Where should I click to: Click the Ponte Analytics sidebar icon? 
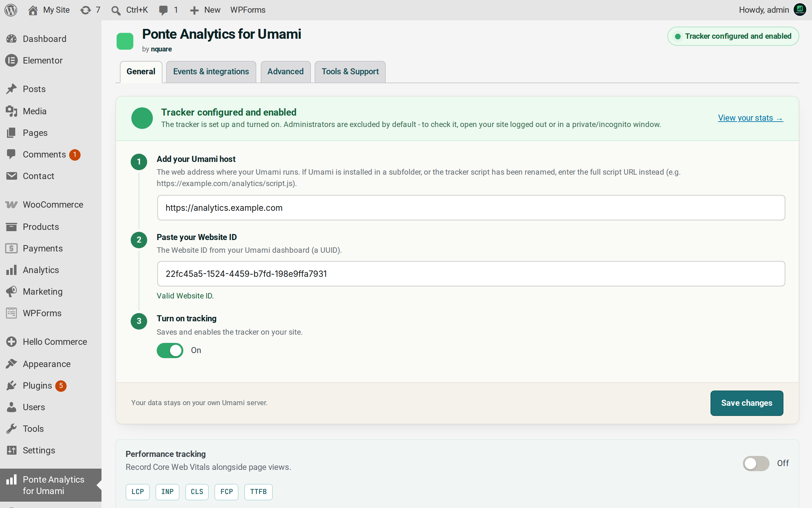pyautogui.click(x=11, y=480)
